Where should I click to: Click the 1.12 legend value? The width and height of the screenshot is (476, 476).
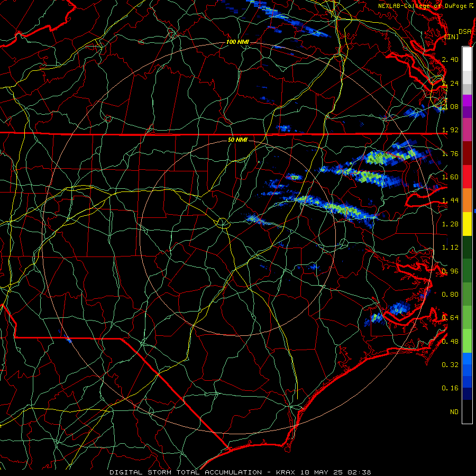coord(450,248)
